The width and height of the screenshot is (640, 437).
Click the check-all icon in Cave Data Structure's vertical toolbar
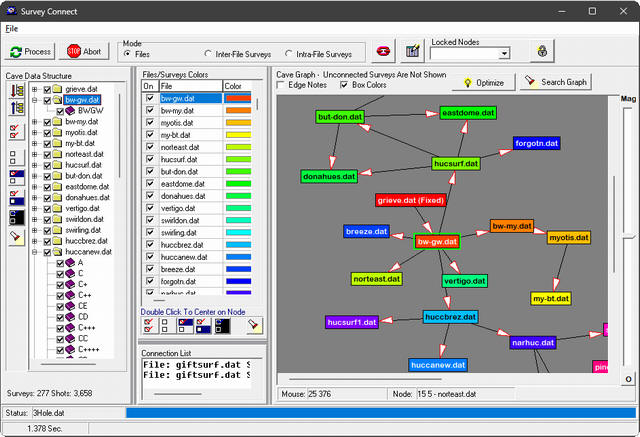[x=16, y=132]
